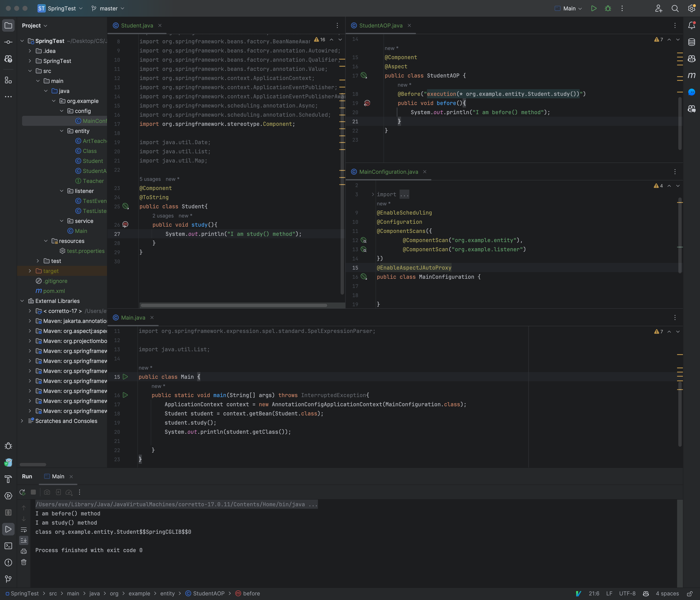This screenshot has width=700, height=600.
Task: Open the Build hammer tool window
Action: click(9, 479)
